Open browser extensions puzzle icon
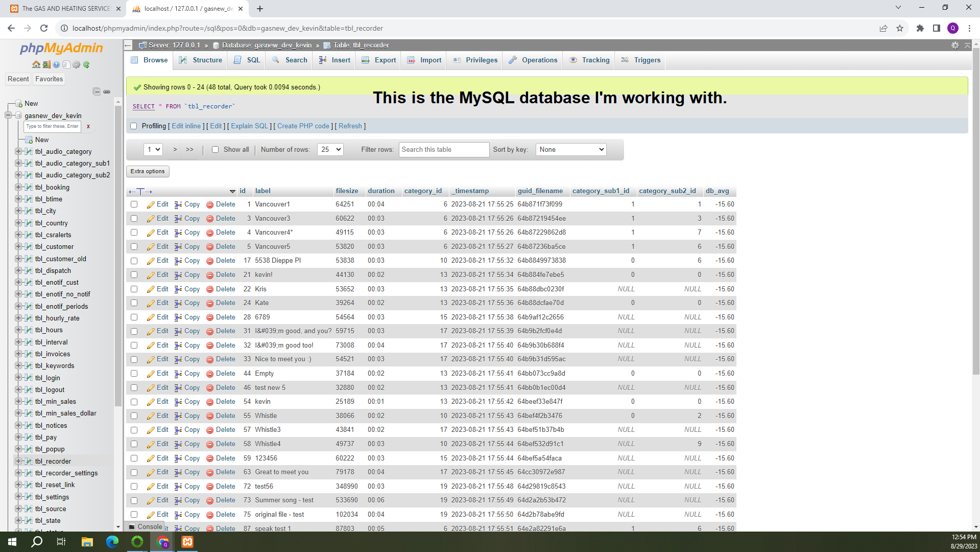This screenshot has height=552, width=980. pos(920,28)
